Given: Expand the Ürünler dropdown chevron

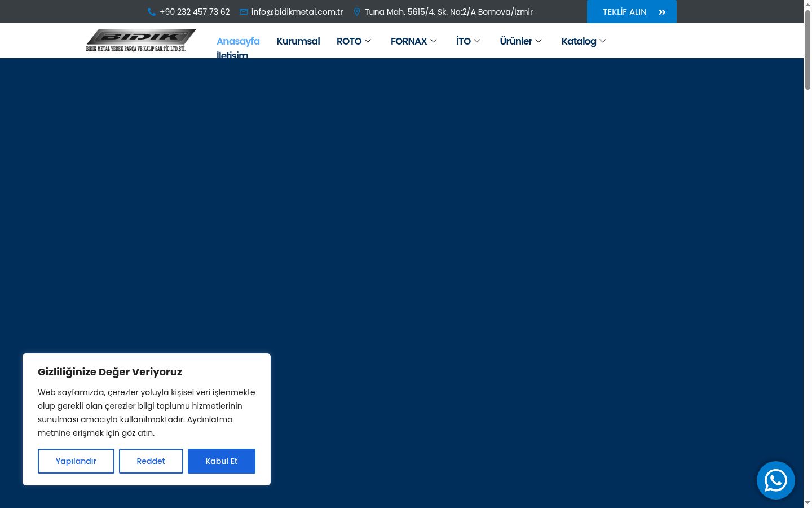Looking at the screenshot, I should click(539, 41).
